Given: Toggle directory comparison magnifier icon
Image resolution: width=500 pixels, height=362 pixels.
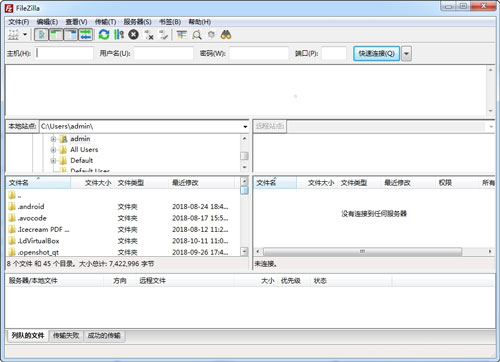Looking at the screenshot, I should tap(197, 35).
